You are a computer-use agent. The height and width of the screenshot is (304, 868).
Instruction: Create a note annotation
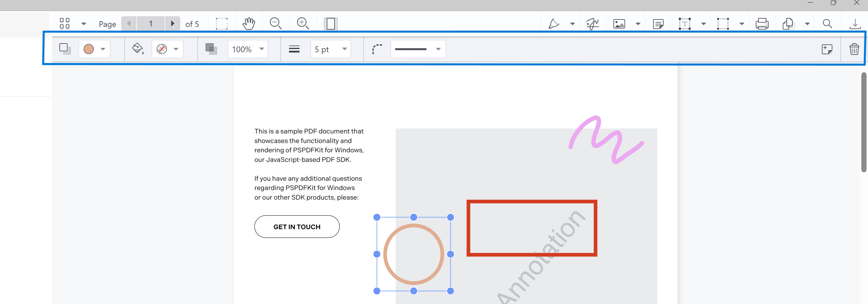point(658,23)
